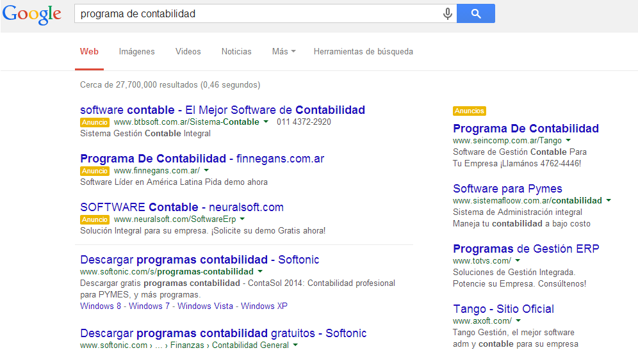Expand arrow next to softonic.com/s/programas-contabilidad URL
The image size is (638, 364).
pos(261,271)
